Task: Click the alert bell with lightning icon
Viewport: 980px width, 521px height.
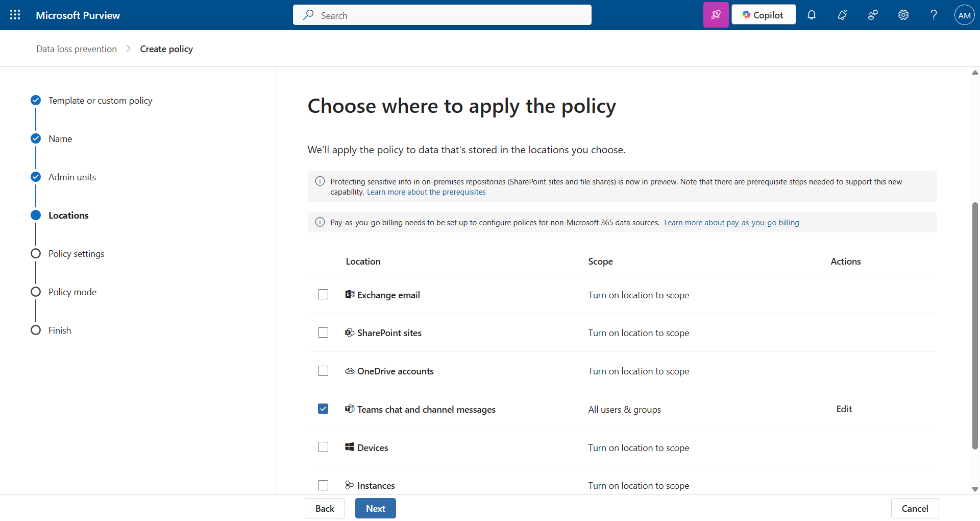Action: [x=842, y=15]
